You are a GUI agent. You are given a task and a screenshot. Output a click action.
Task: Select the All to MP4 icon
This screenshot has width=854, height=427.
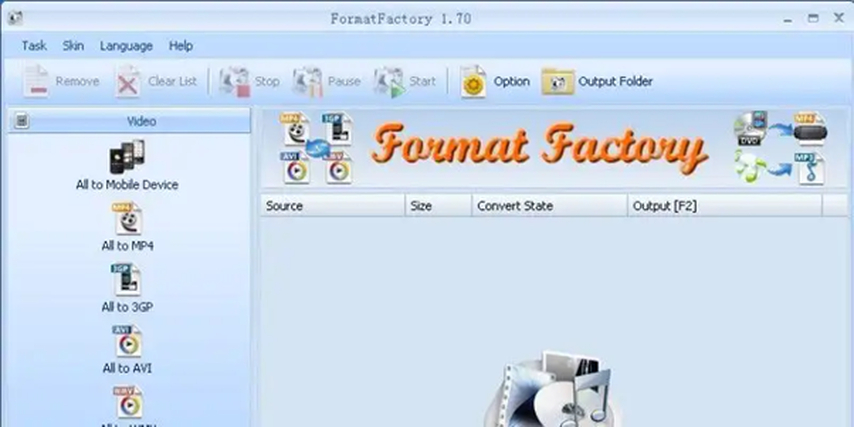[x=127, y=218]
